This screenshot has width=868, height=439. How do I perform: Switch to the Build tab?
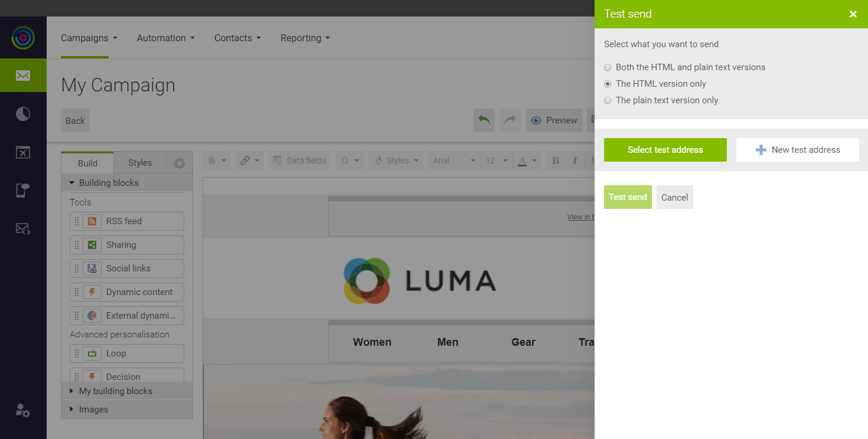(87, 163)
